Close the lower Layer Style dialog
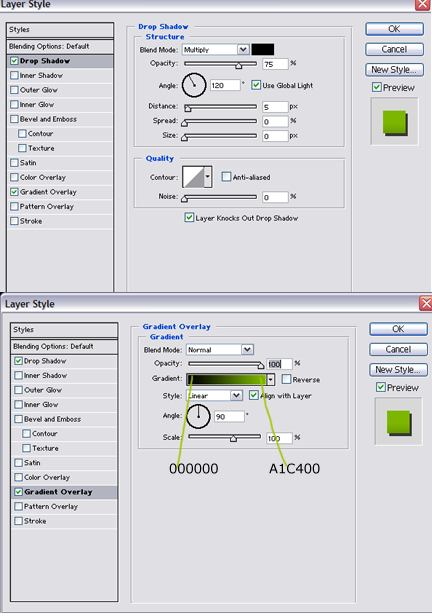This screenshot has height=616, width=432. (426, 304)
